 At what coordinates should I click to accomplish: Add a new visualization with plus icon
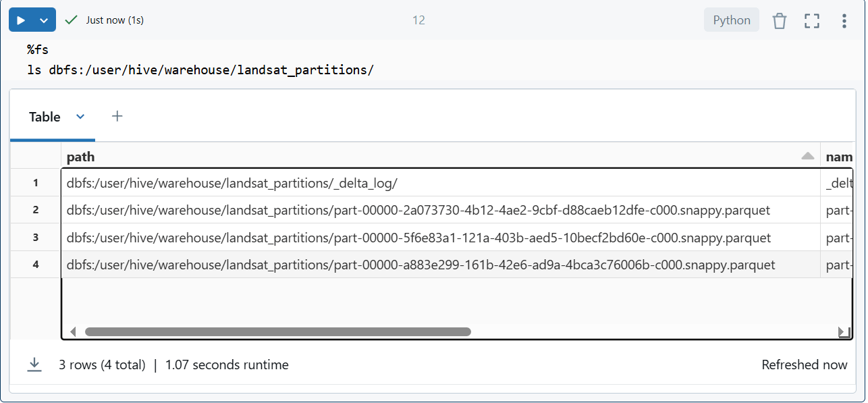117,116
